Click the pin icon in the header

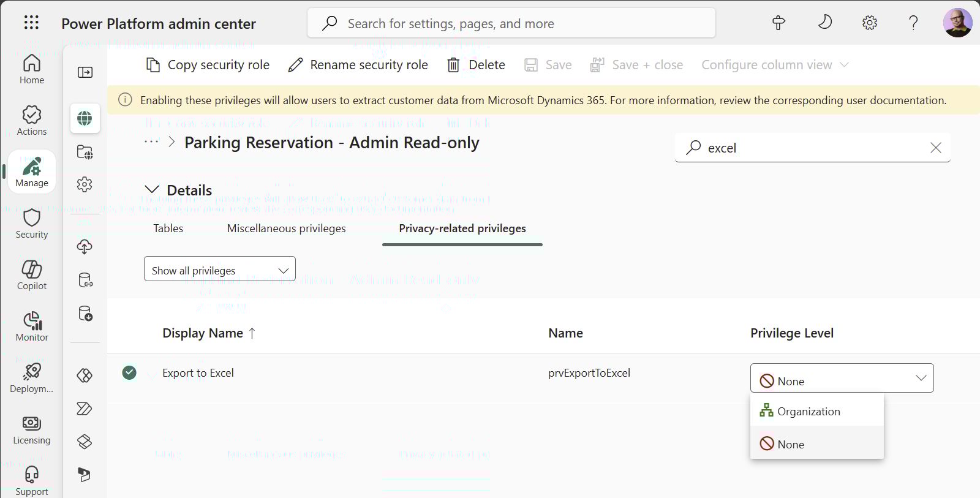(778, 23)
